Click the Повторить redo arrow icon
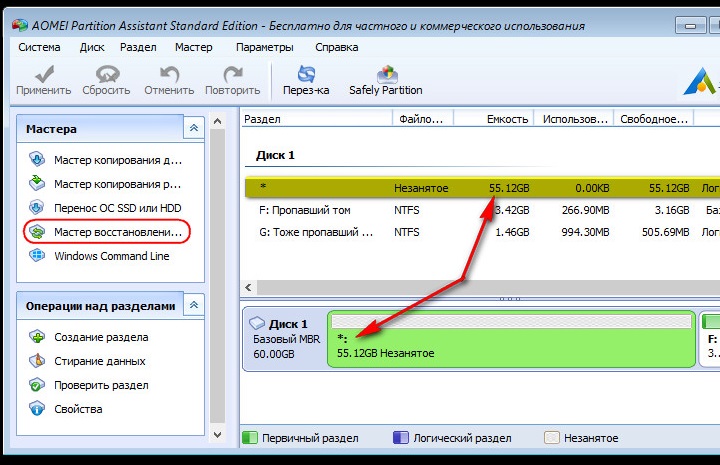Image resolution: width=720 pixels, height=465 pixels. point(233,74)
